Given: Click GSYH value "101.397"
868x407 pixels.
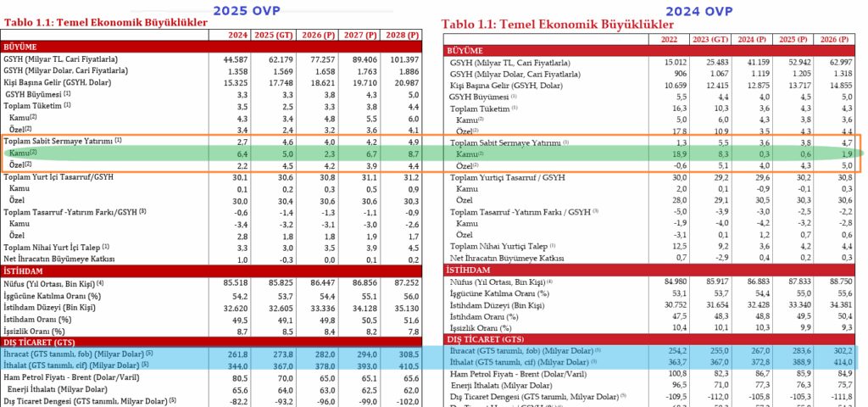Looking at the screenshot, I should tap(405, 59).
